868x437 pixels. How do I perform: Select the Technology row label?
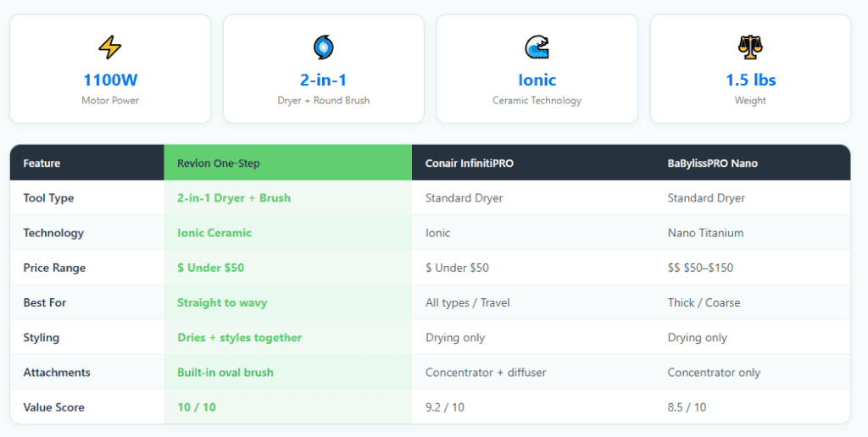coord(53,233)
